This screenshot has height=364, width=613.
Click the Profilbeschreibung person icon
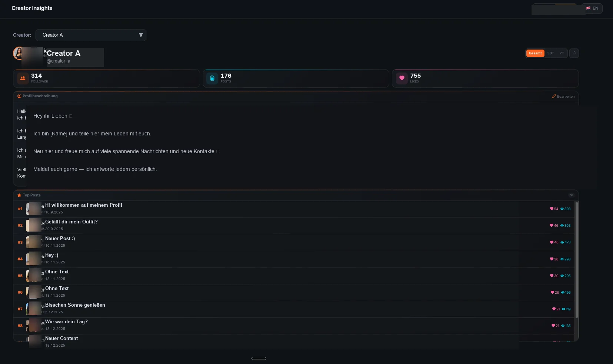pos(19,96)
